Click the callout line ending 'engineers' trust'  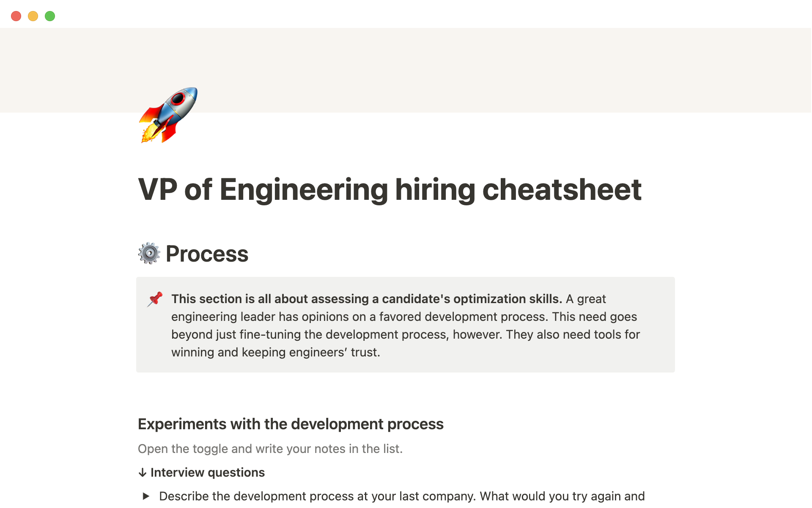[275, 352]
